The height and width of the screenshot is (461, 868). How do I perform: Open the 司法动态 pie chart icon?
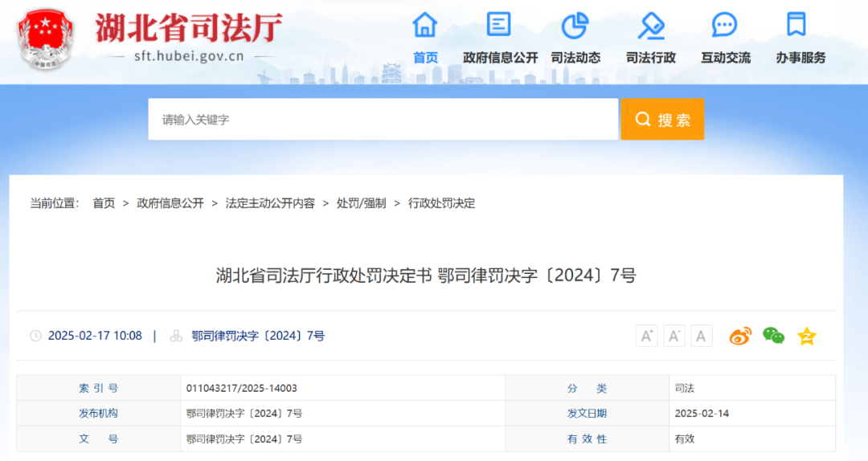pos(575,26)
